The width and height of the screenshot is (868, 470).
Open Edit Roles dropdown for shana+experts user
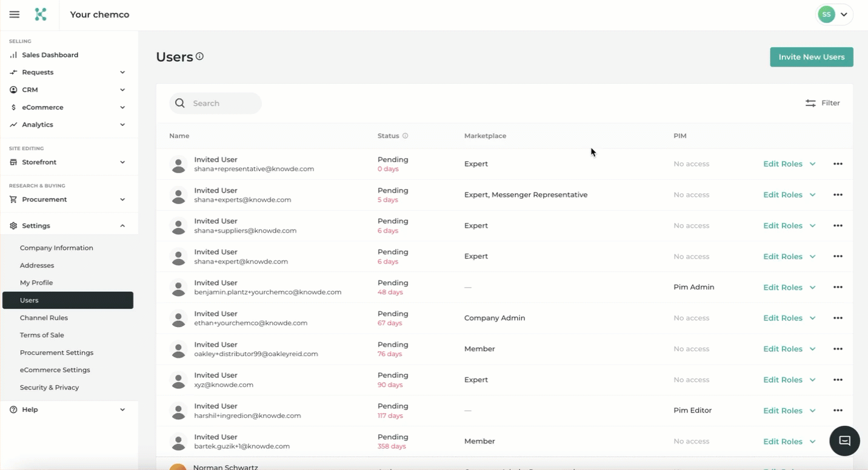(789, 195)
